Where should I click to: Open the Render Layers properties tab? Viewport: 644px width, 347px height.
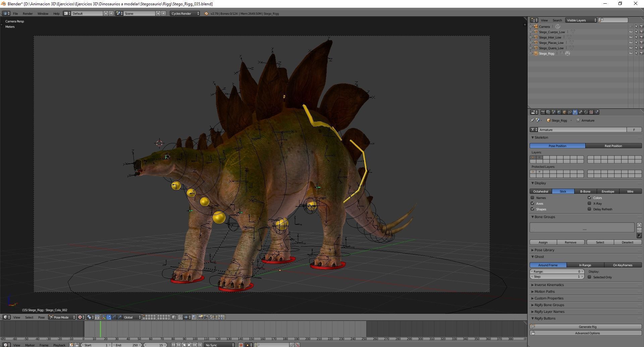(x=548, y=112)
